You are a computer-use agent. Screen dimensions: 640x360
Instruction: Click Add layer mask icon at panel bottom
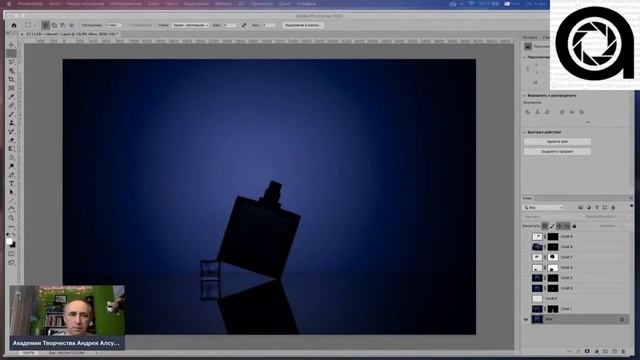pos(587,351)
